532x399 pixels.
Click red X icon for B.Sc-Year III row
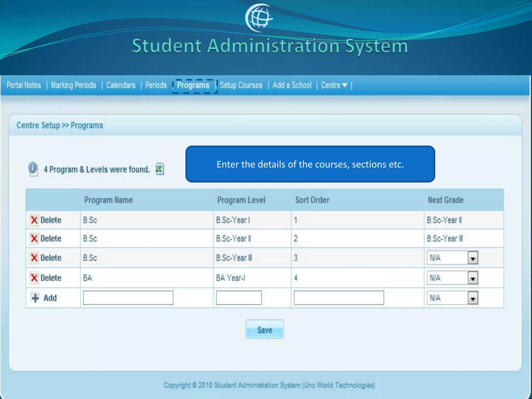(x=34, y=258)
